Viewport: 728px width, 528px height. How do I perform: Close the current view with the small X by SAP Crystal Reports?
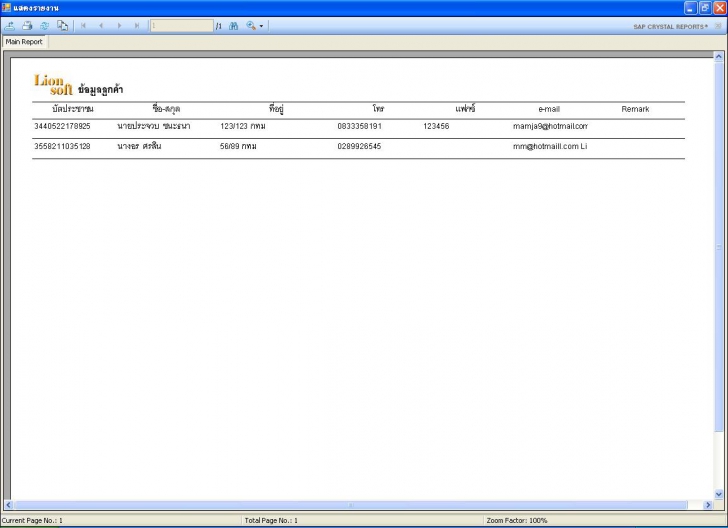718,26
